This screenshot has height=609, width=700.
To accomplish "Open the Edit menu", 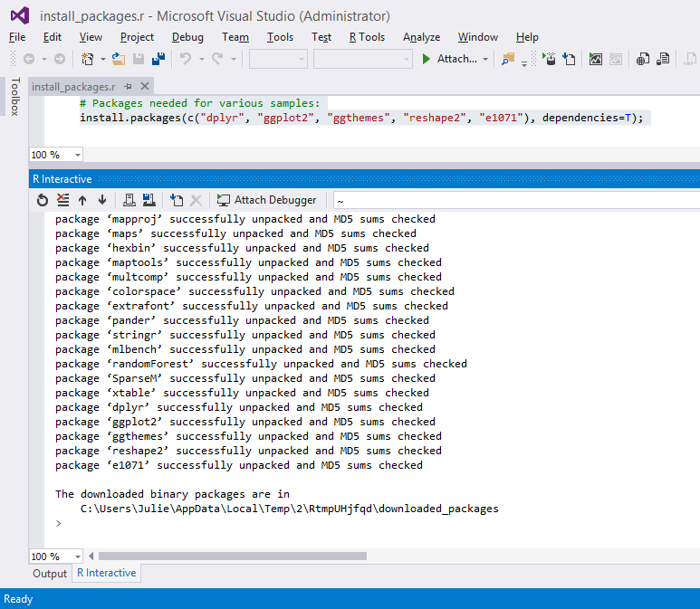I will point(53,37).
